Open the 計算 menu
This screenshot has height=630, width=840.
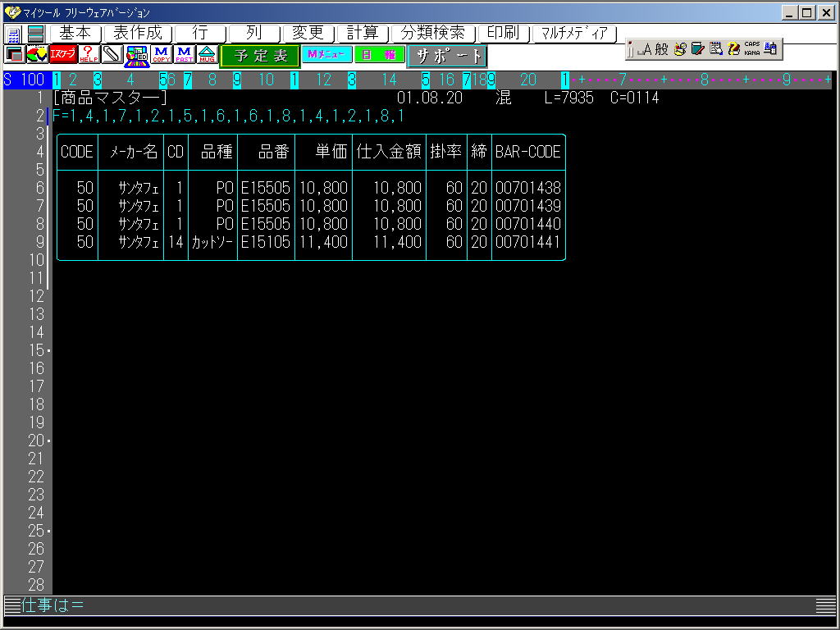(363, 33)
